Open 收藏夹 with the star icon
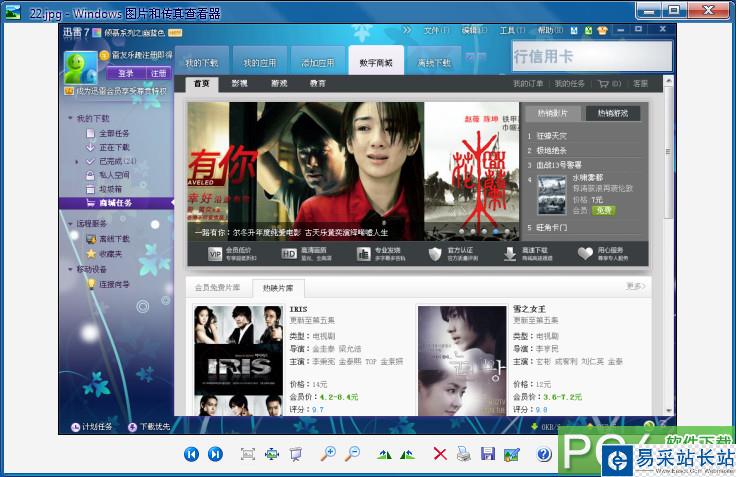Viewport: 736px width, 477px height. [x=104, y=254]
